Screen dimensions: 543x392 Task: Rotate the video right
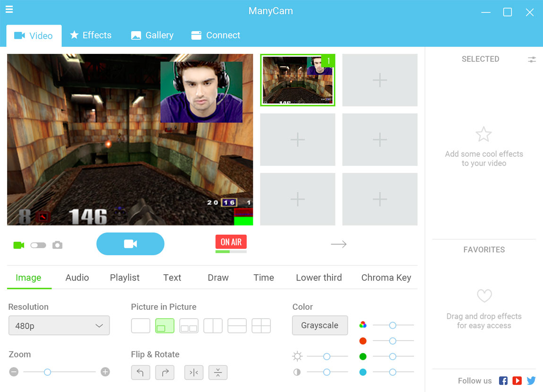click(164, 373)
